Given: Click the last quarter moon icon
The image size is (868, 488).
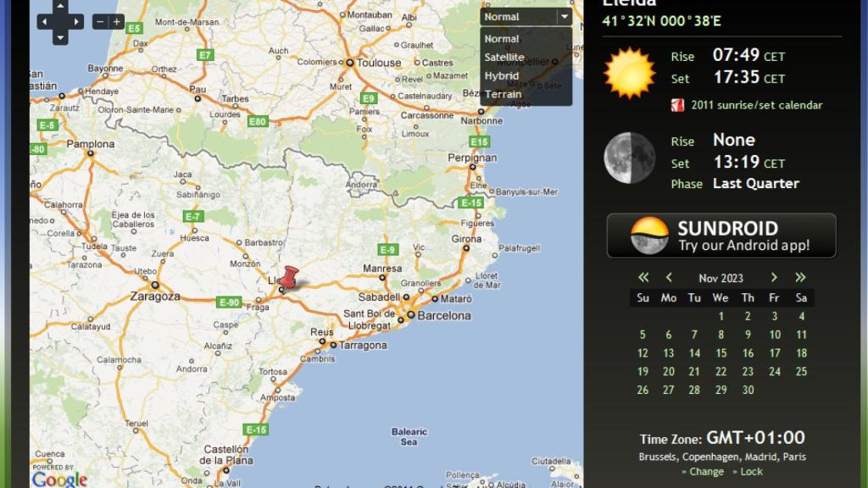Looking at the screenshot, I should coord(629,158).
